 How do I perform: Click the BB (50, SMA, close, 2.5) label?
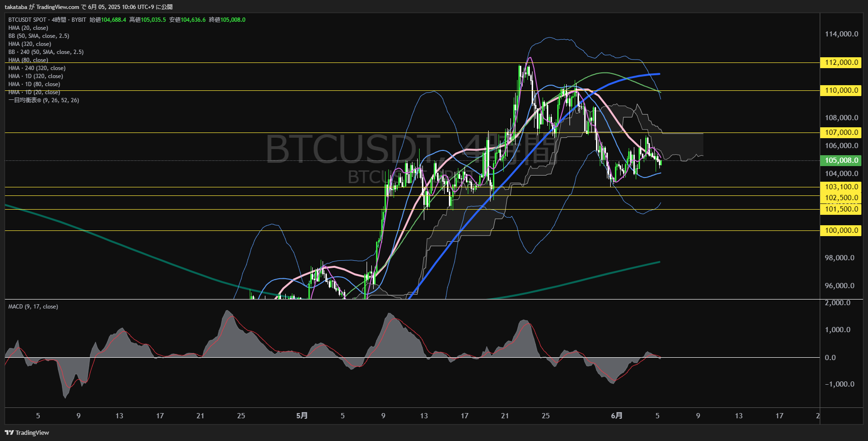[x=39, y=36]
